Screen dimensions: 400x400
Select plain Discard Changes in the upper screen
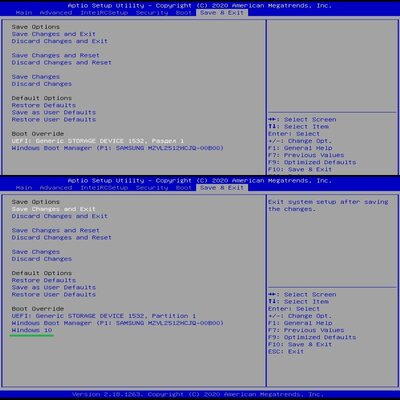42,84
